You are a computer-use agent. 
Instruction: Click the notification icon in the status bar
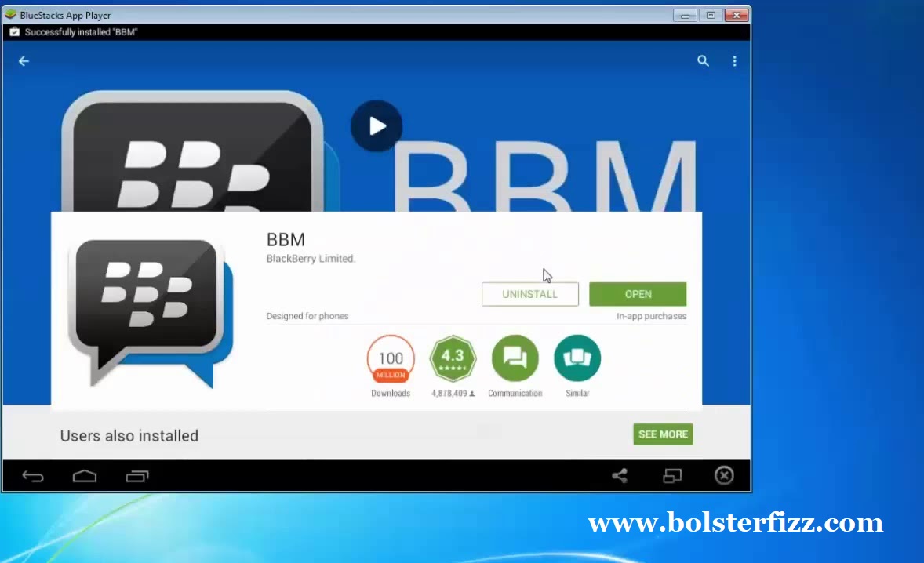[x=15, y=32]
